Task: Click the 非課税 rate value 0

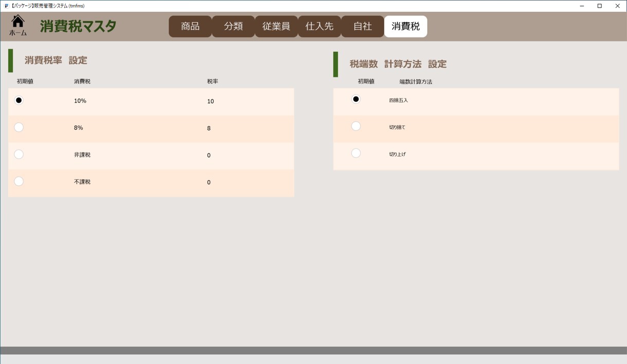Action: tap(209, 156)
